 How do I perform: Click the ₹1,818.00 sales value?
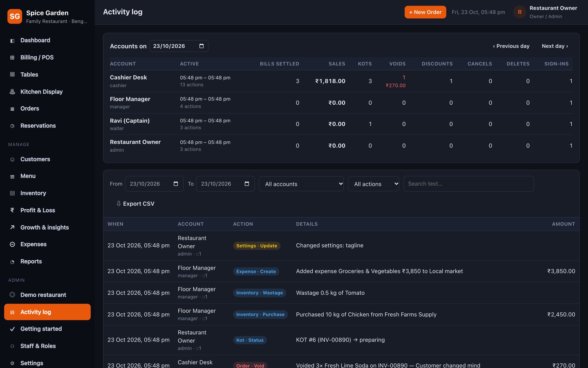coord(330,81)
